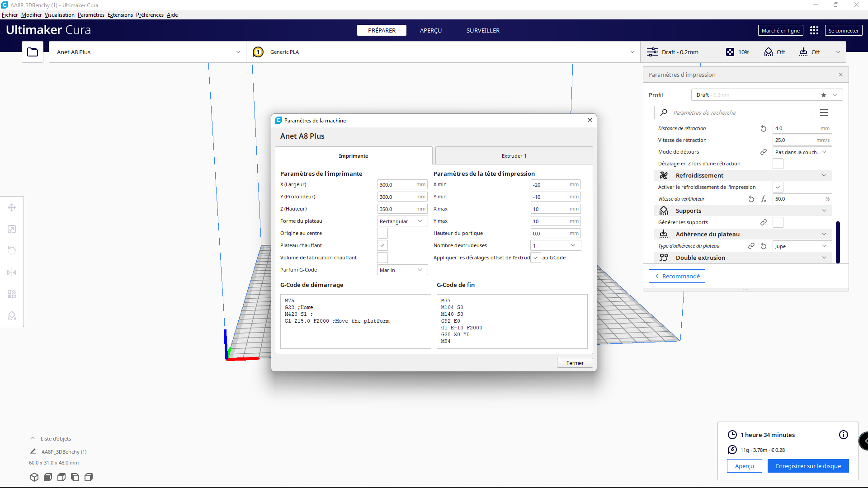Select the Mirror tool in left toolbar
This screenshot has height=488, width=868.
tap(12, 272)
